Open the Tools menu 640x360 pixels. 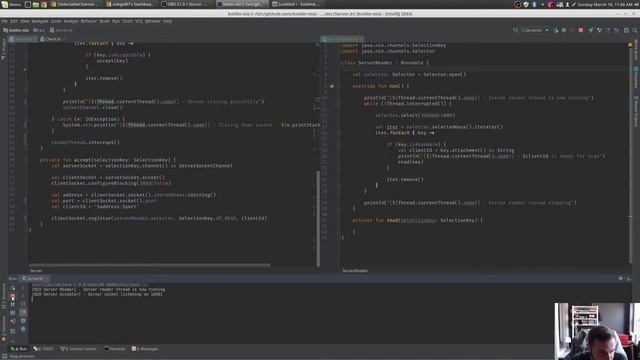(x=127, y=21)
